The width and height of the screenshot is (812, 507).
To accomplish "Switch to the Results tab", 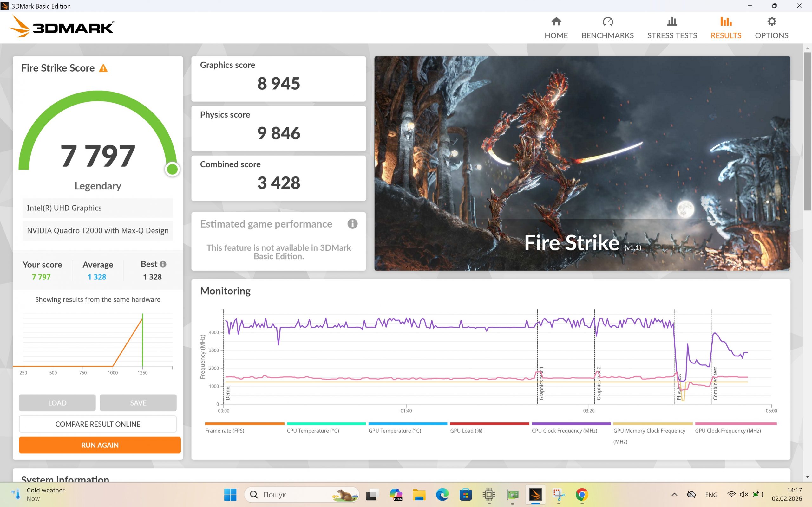I will [726, 28].
